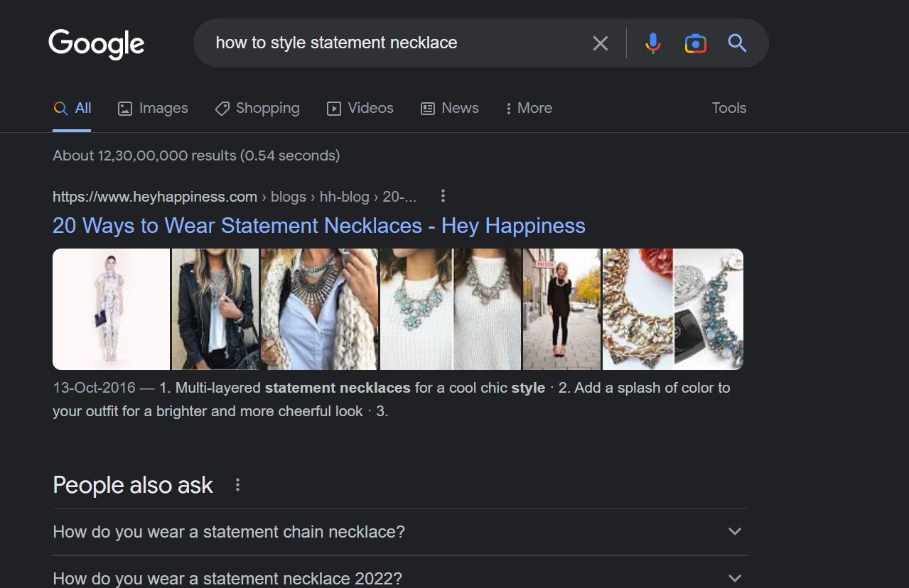Open thumbnail of silver necklace on white top
909x588 pixels.
488,309
